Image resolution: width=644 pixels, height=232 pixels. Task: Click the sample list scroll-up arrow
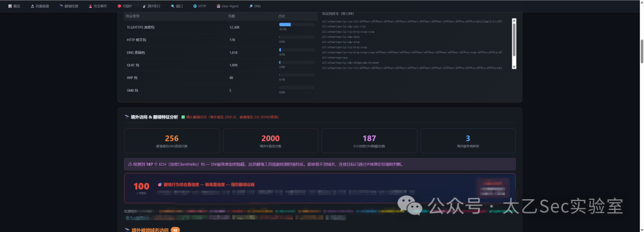click(x=514, y=20)
